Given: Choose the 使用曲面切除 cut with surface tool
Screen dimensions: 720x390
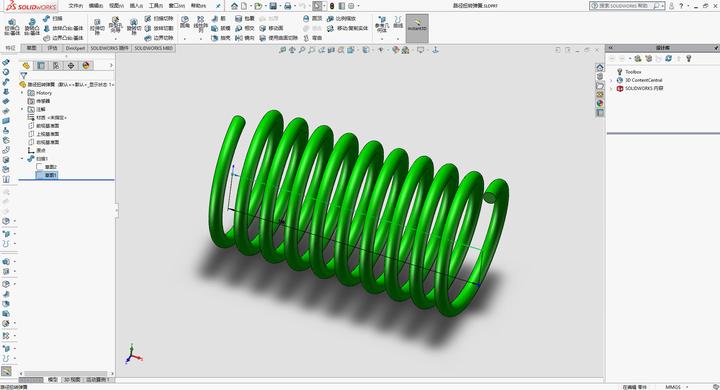Looking at the screenshot, I should pos(279,38).
